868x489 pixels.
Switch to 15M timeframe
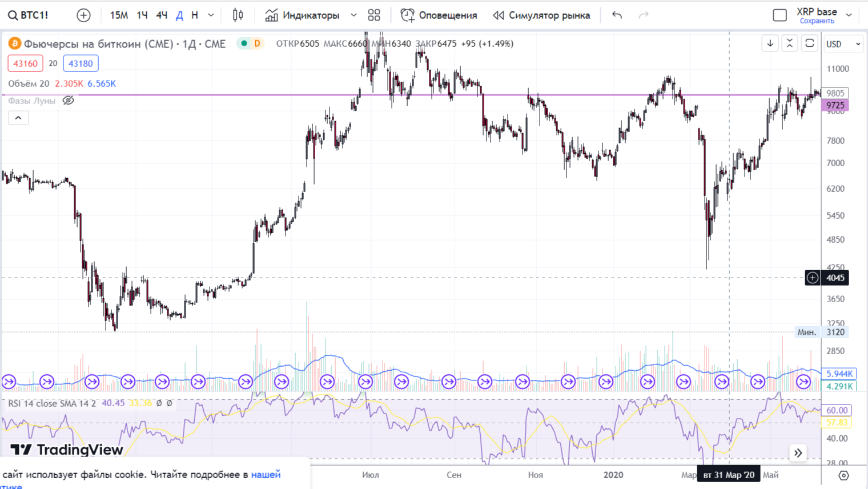pyautogui.click(x=119, y=15)
